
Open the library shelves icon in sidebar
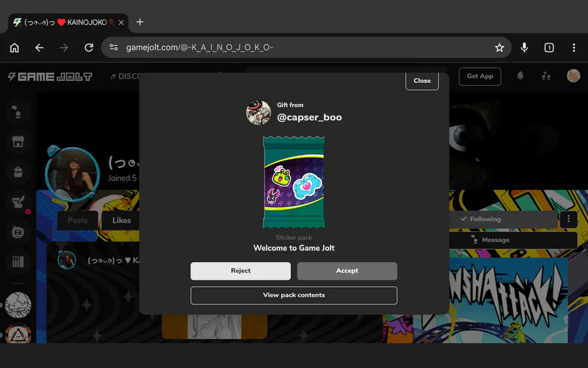18,262
